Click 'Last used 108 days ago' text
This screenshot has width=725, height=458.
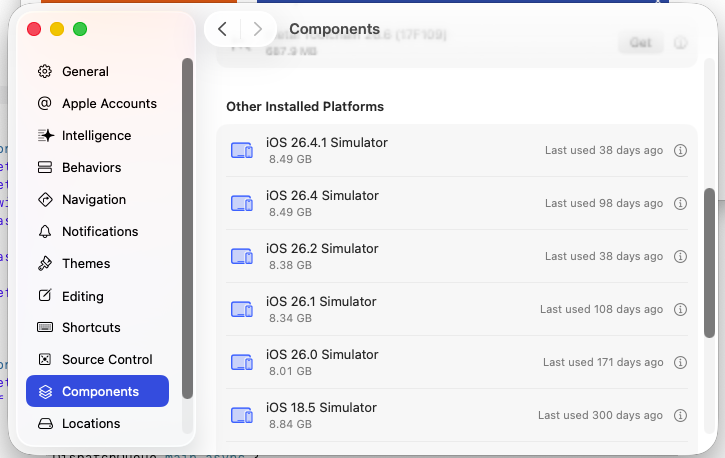point(602,309)
